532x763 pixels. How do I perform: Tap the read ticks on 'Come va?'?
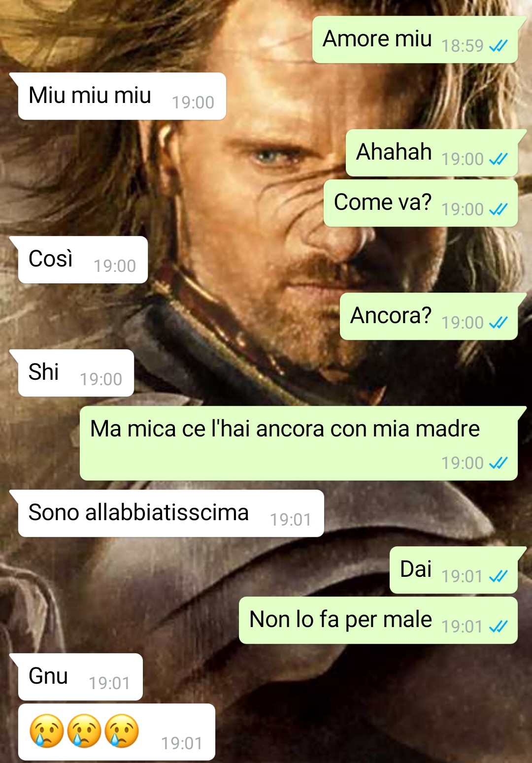(498, 209)
